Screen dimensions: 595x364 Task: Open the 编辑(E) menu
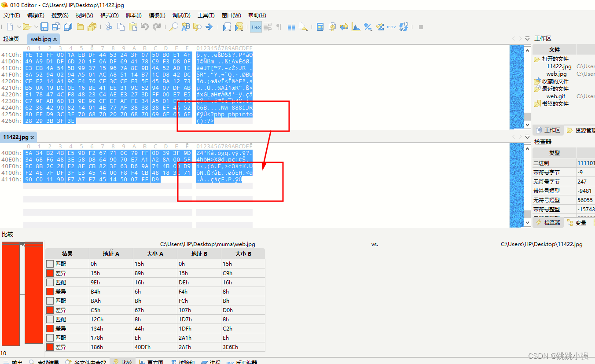pyautogui.click(x=36, y=15)
